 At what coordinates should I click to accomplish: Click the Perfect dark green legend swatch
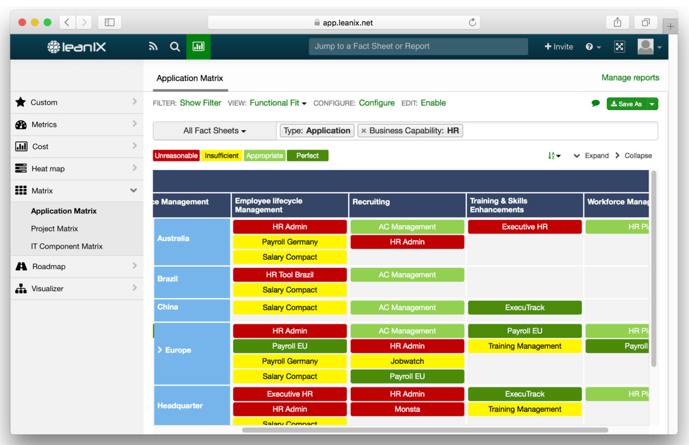pos(308,156)
